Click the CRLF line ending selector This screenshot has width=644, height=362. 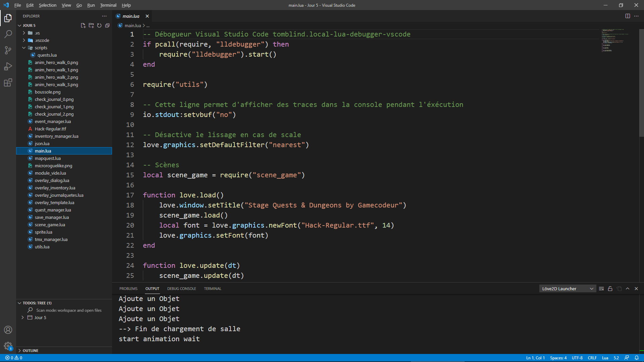coord(592,358)
